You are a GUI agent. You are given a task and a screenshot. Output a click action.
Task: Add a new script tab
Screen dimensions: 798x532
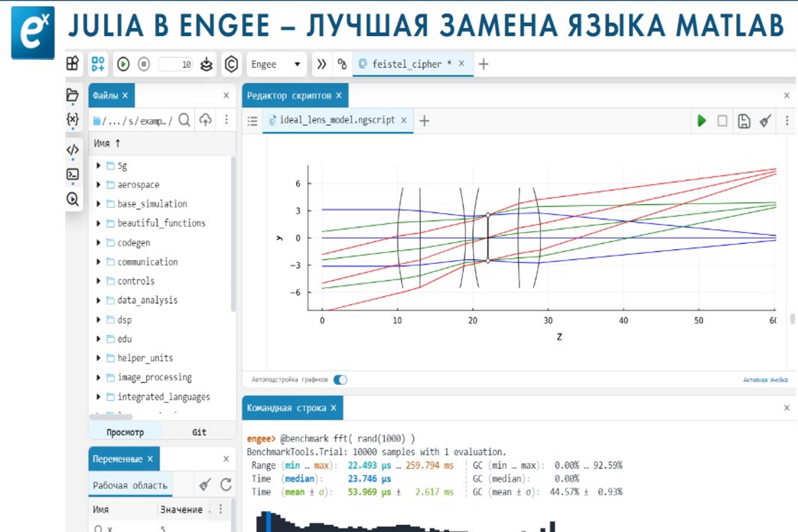coord(424,121)
